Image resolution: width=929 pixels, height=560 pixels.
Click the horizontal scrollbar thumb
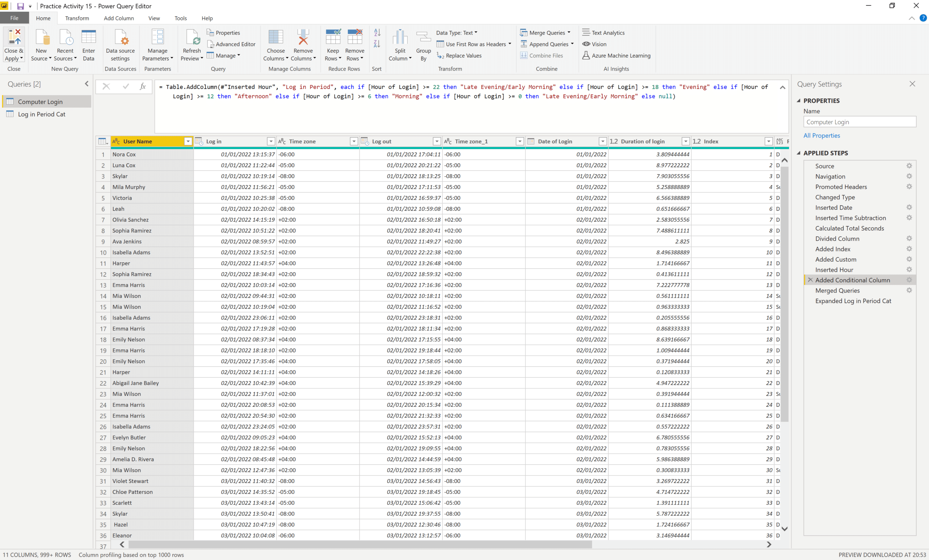tap(360, 544)
